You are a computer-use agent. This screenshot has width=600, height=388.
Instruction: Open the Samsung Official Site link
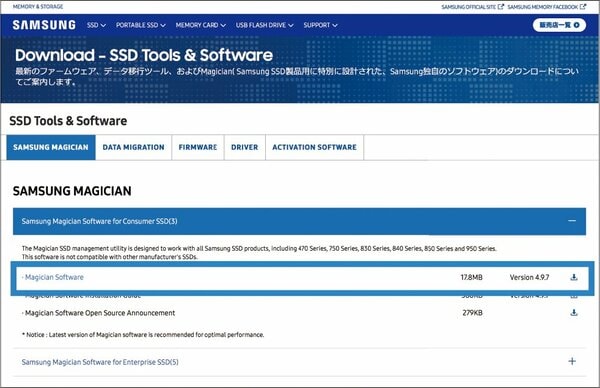coord(472,7)
